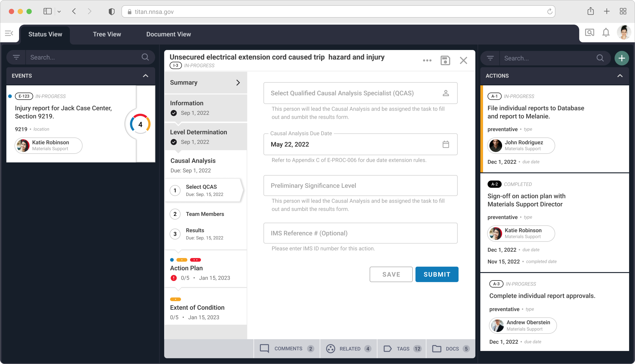Switch to the Document View tab

168,34
